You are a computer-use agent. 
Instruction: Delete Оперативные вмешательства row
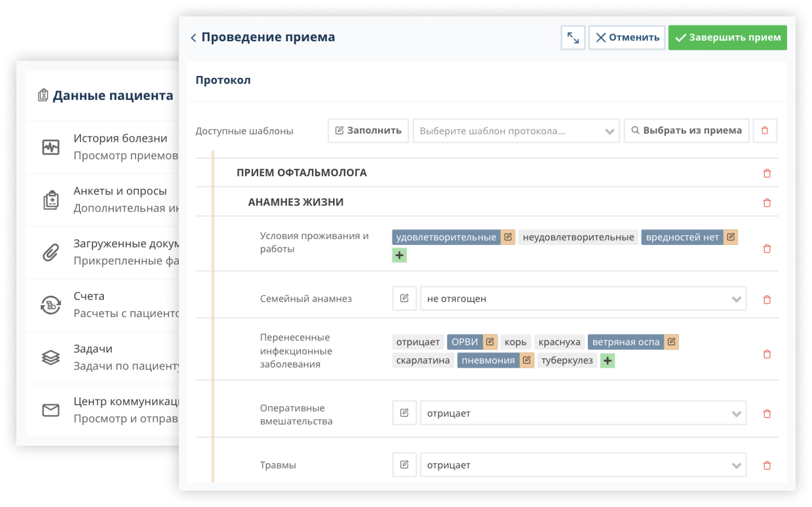(x=767, y=414)
